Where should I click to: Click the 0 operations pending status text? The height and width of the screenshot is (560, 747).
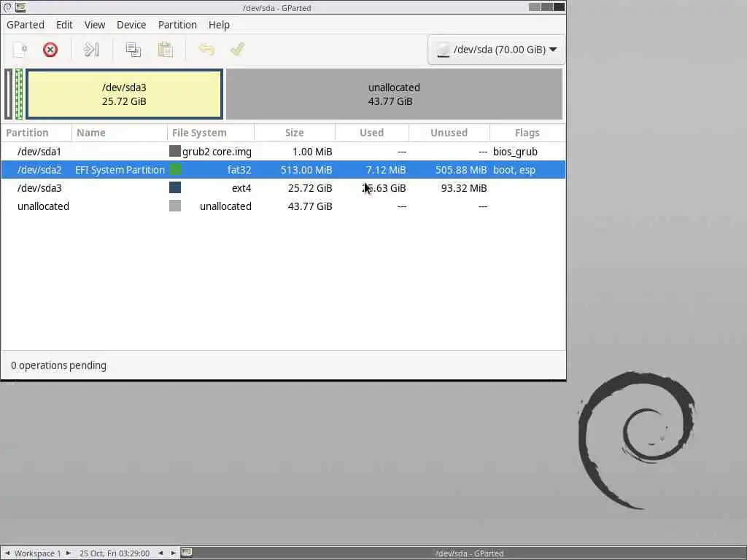coord(58,365)
